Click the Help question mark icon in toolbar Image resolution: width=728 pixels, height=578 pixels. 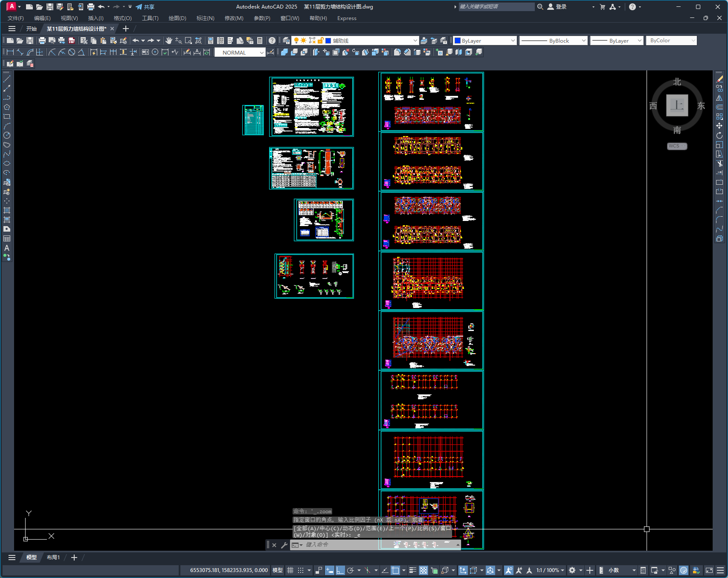(272, 41)
